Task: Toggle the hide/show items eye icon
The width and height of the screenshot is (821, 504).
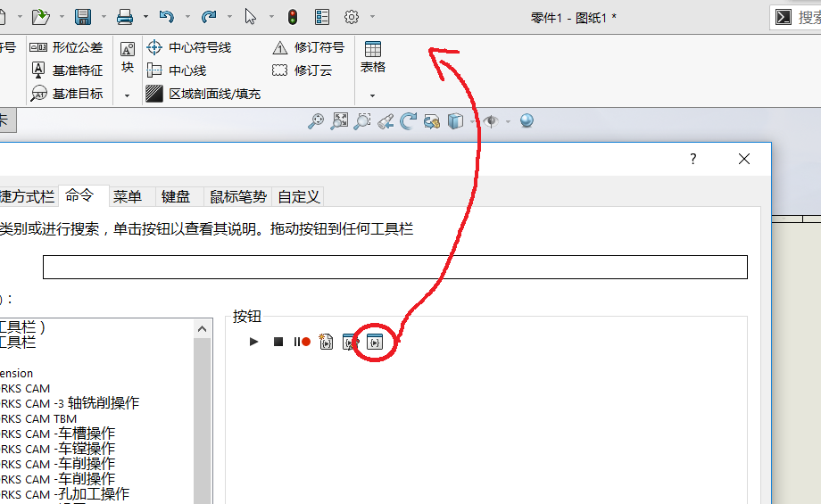Action: 490,121
